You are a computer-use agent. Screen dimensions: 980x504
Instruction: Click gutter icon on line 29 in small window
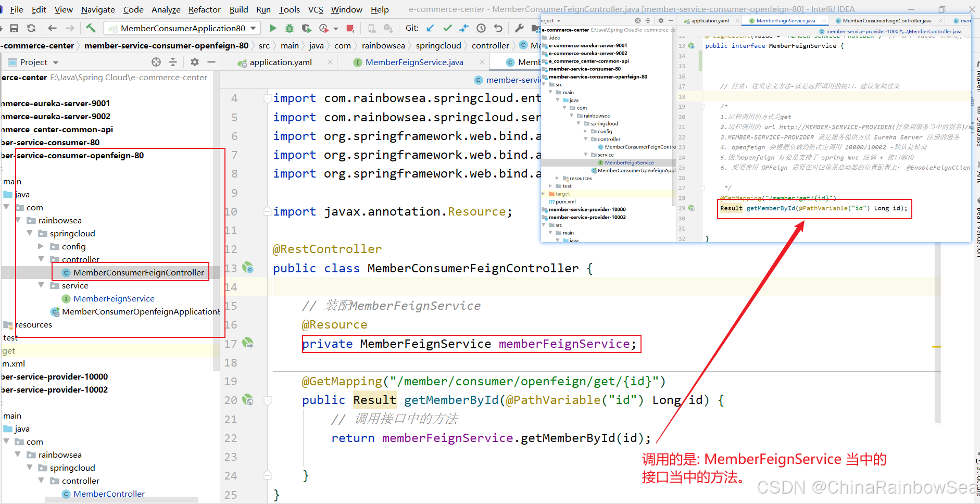pos(692,208)
